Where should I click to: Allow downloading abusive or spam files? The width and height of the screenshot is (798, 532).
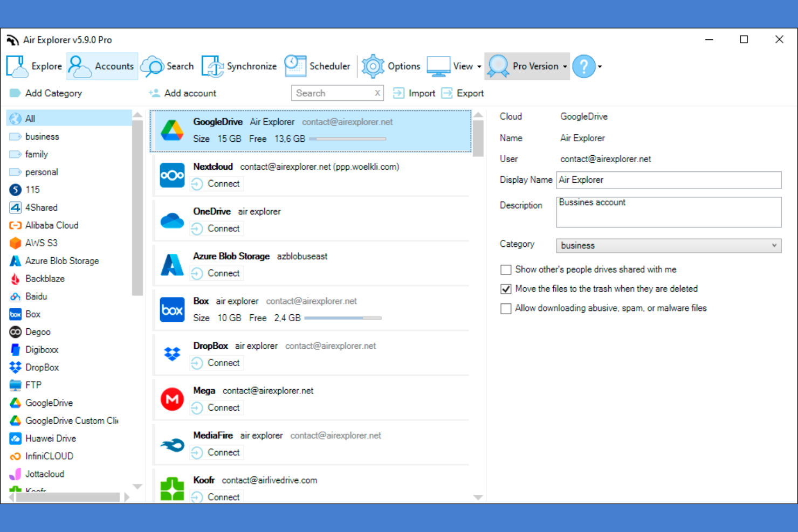click(506, 308)
